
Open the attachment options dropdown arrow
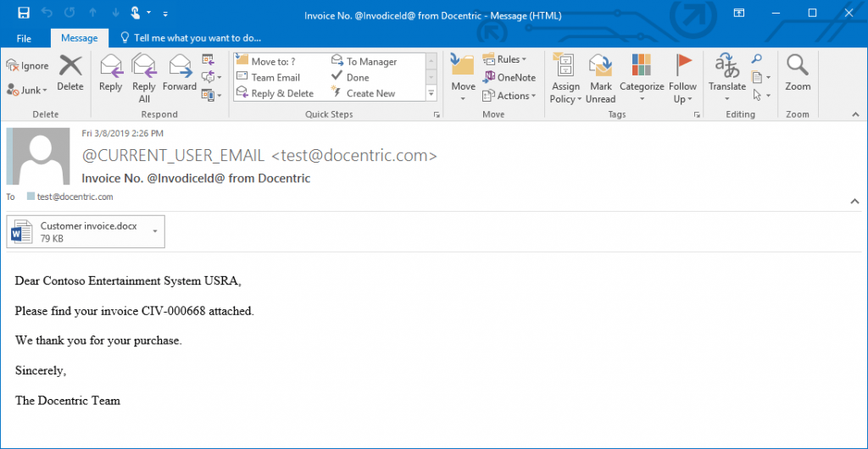click(156, 231)
